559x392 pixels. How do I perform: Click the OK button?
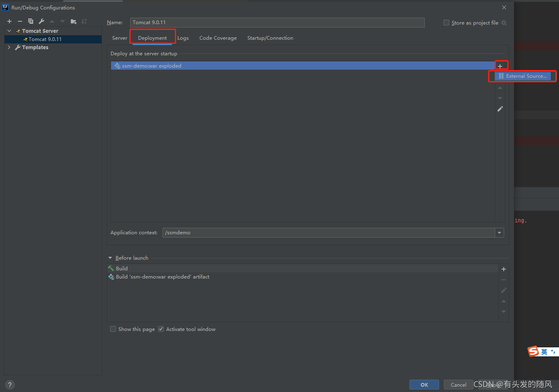coord(424,385)
